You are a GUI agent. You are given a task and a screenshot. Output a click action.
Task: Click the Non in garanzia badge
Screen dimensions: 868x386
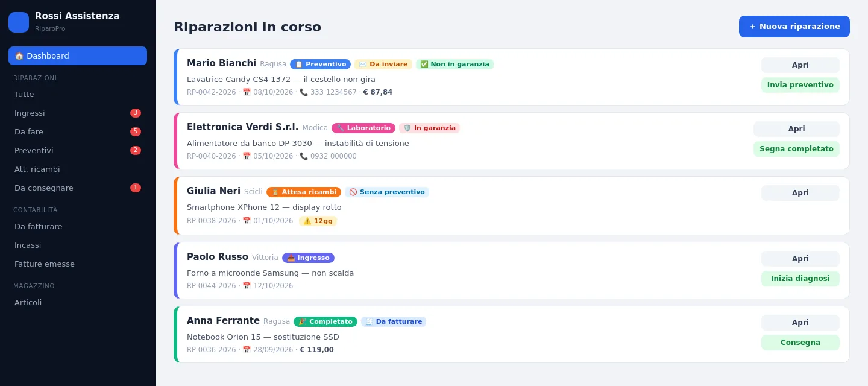tap(454, 64)
